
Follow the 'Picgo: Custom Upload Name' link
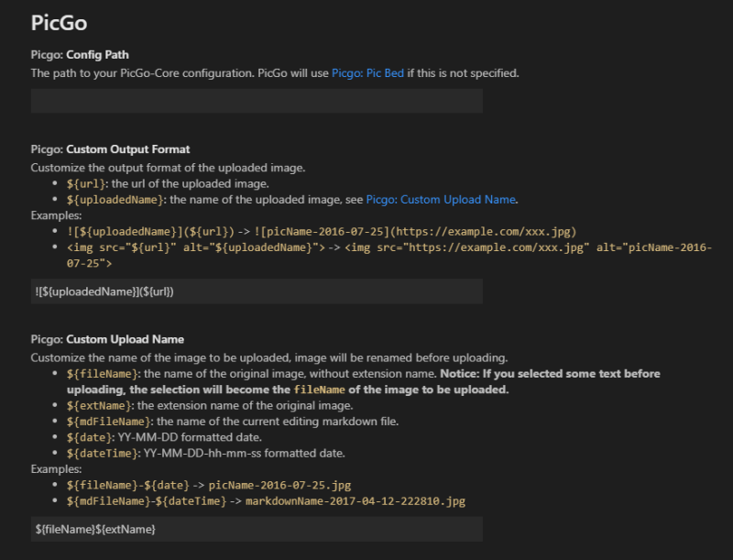pyautogui.click(x=441, y=200)
